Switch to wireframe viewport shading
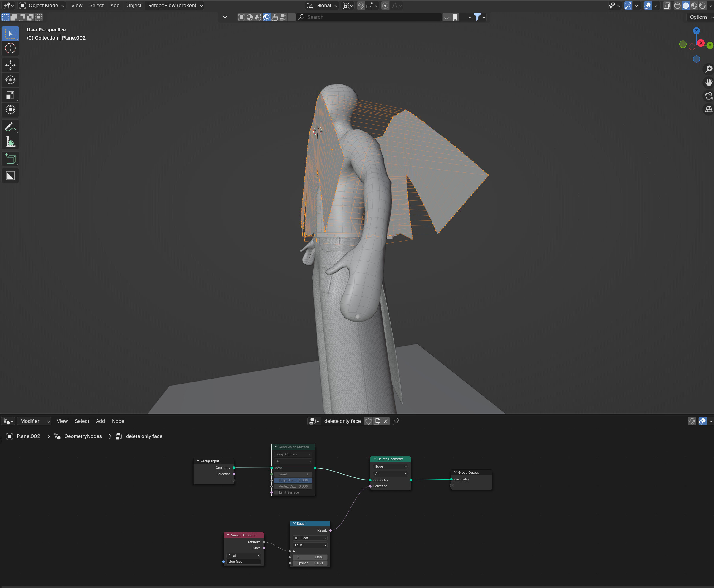This screenshot has height=588, width=714. (677, 5)
